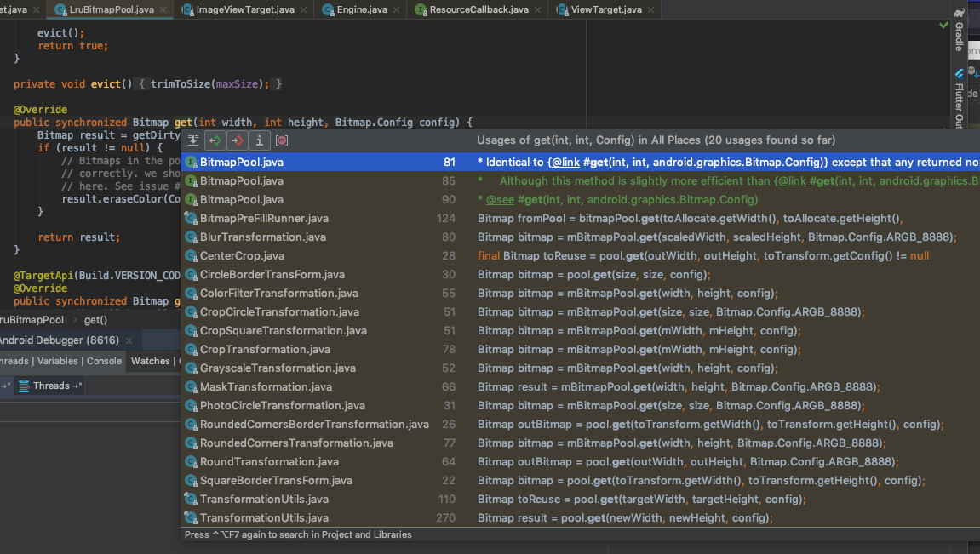Click the red bracket icon in usages popup toolbar
Image resolution: width=980 pixels, height=554 pixels.
[282, 140]
